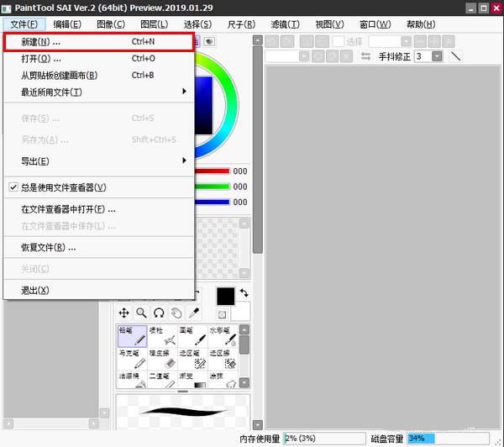Image resolution: width=504 pixels, height=447 pixels.
Task: Toggle 总是使用文件查看器 checkmark
Action: (x=13, y=187)
